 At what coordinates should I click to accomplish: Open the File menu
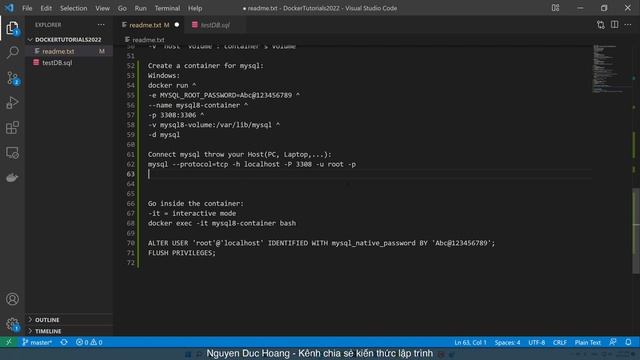tap(27, 8)
